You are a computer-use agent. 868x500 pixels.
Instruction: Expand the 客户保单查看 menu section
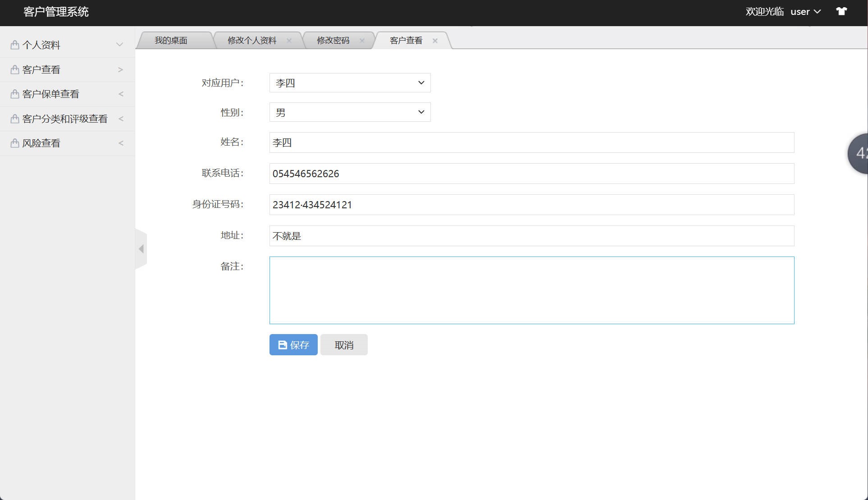click(121, 94)
